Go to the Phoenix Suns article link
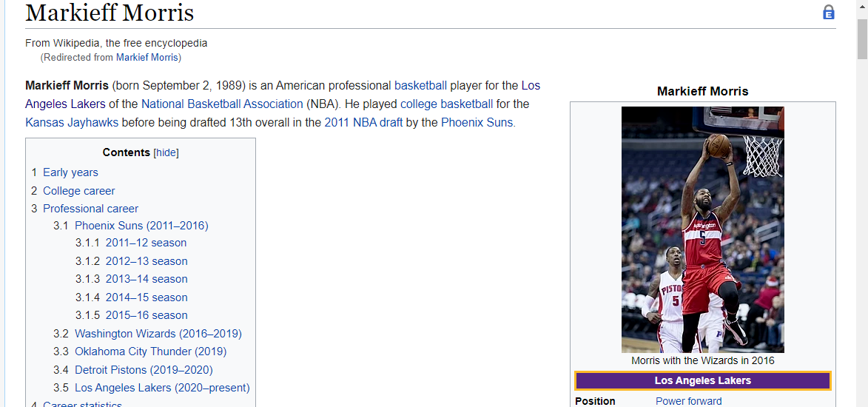This screenshot has height=407, width=868. pyautogui.click(x=477, y=122)
